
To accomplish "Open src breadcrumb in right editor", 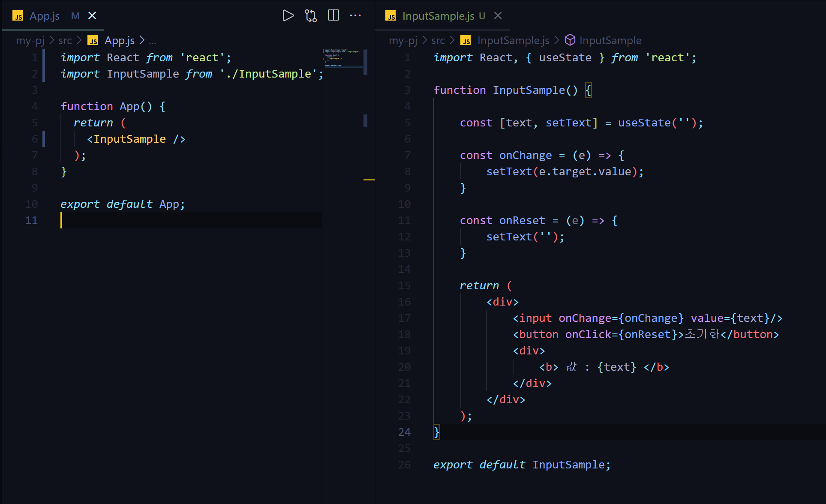I will point(438,40).
